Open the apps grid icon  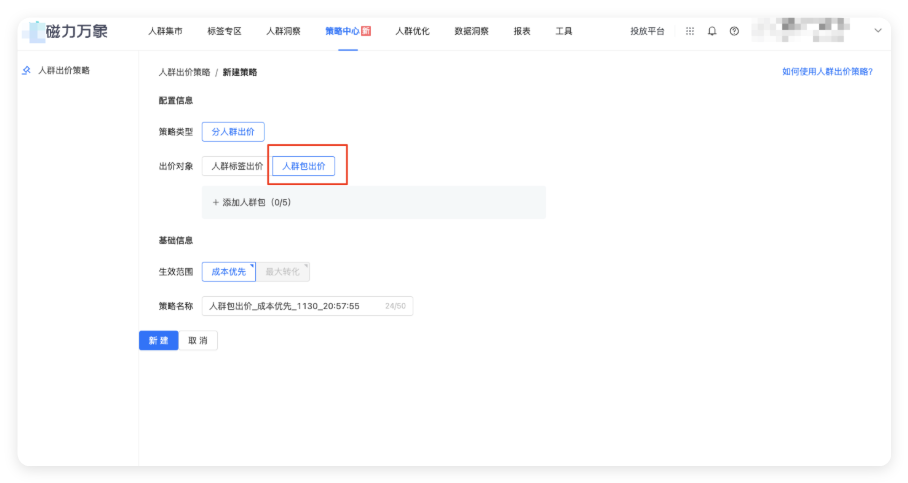pyautogui.click(x=690, y=31)
